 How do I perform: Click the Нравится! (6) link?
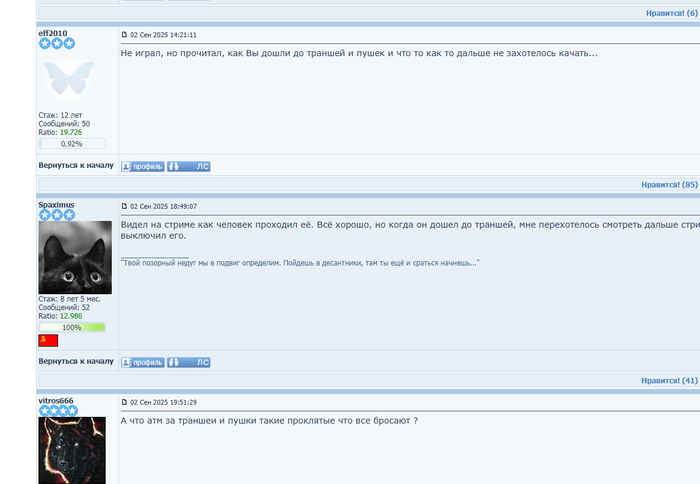pyautogui.click(x=672, y=13)
